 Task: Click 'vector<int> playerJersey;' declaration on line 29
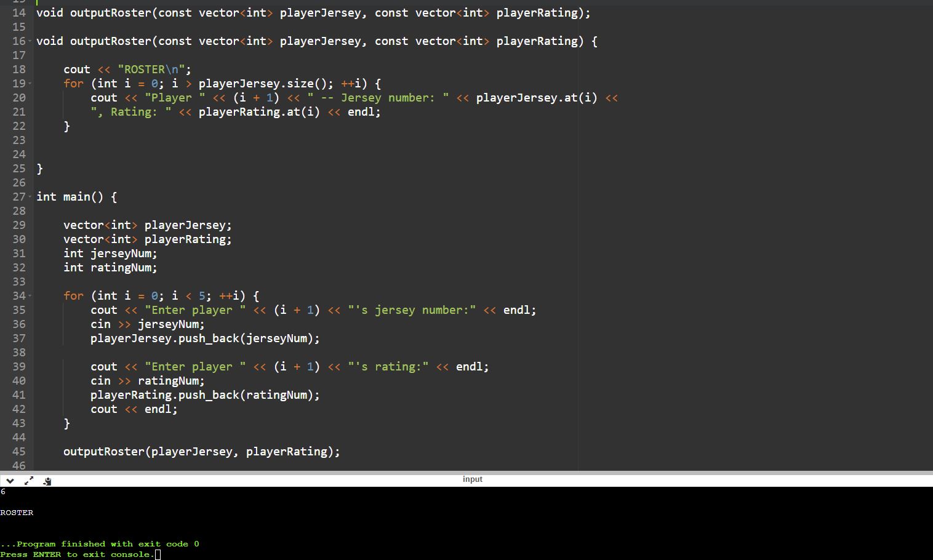click(148, 225)
